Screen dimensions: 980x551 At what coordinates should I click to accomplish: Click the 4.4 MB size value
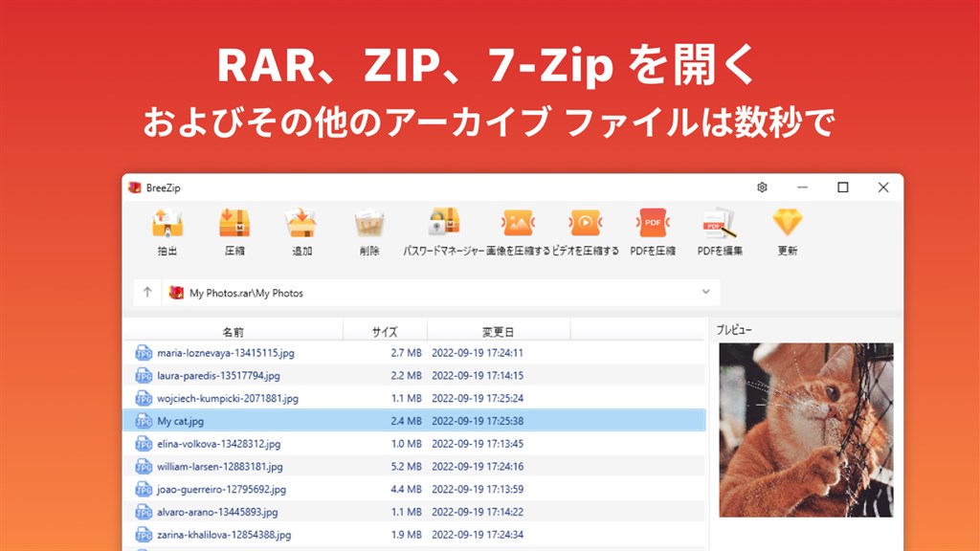click(x=406, y=489)
